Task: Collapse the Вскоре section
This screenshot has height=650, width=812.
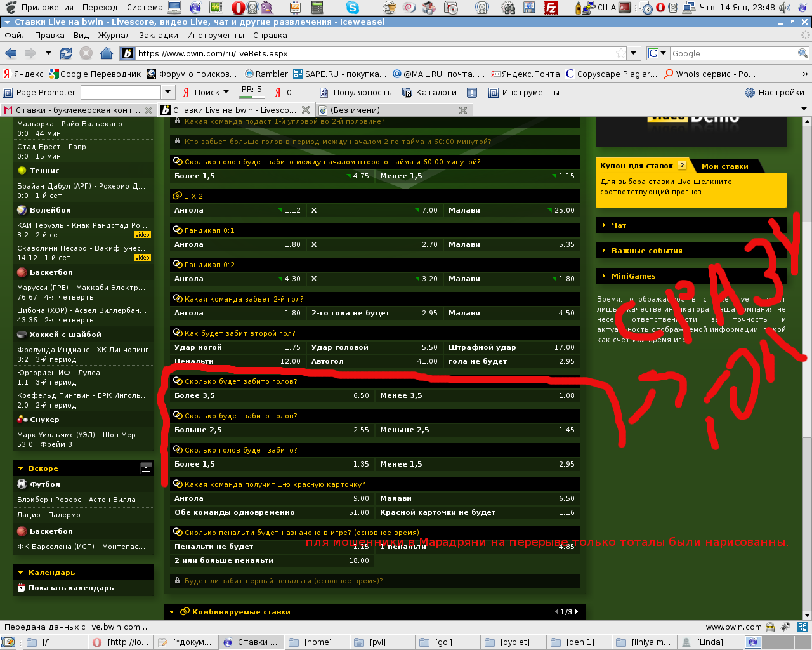Action: 20,468
